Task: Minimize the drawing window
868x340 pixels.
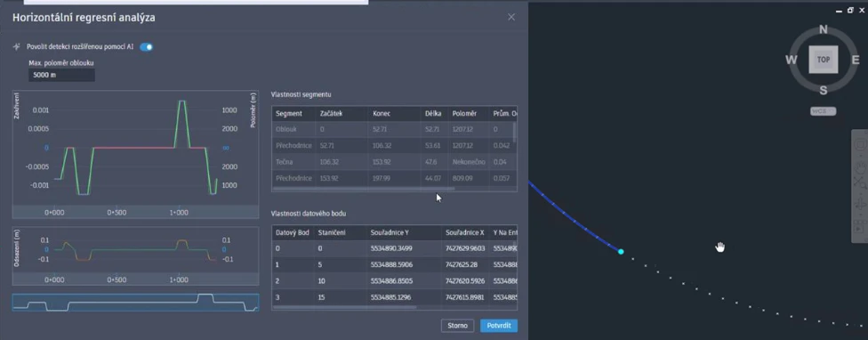Action: coord(839,10)
